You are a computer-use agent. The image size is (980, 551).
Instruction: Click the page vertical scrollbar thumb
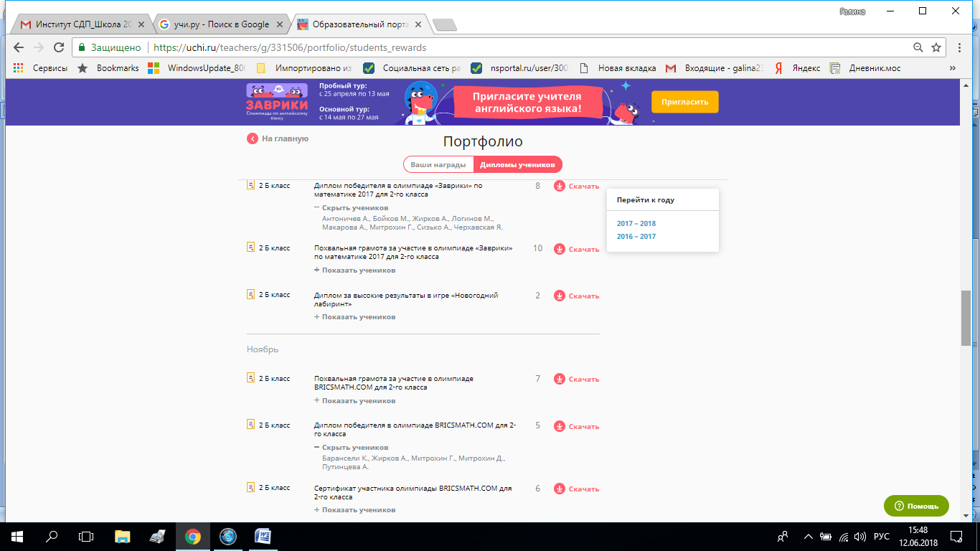click(966, 319)
